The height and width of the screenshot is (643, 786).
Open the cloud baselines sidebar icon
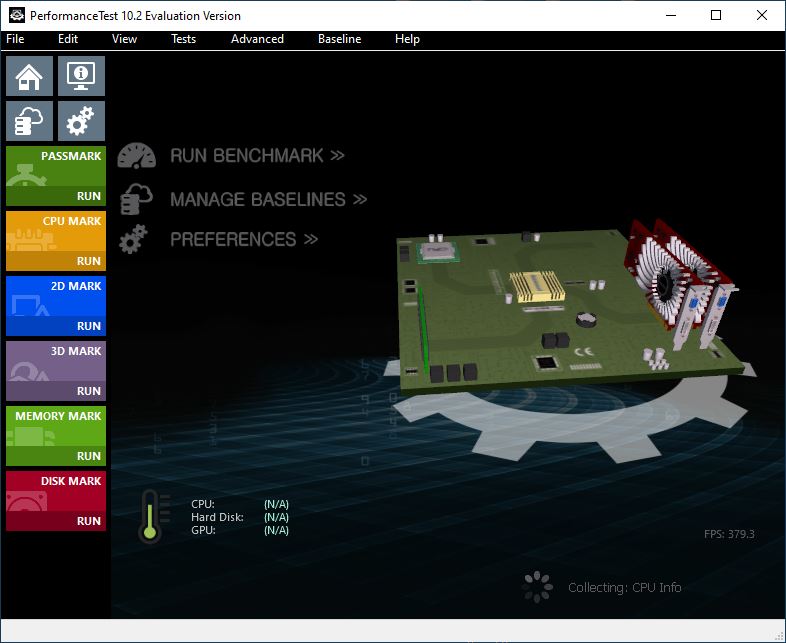pyautogui.click(x=29, y=121)
